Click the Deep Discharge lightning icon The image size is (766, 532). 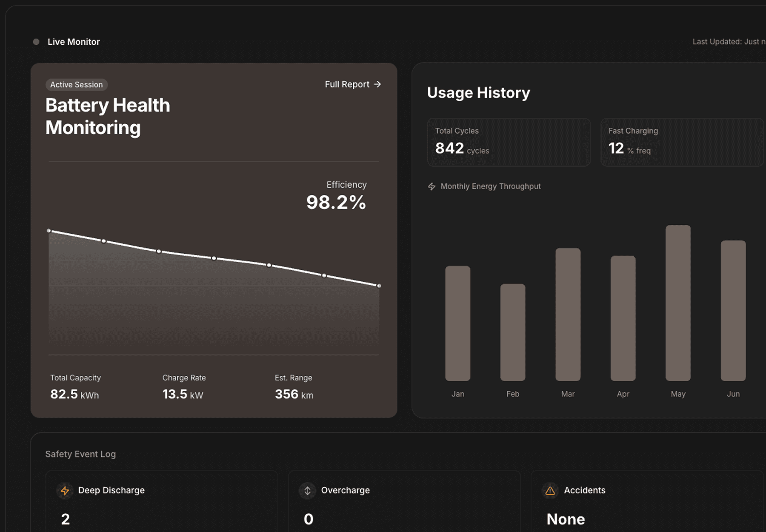click(64, 490)
